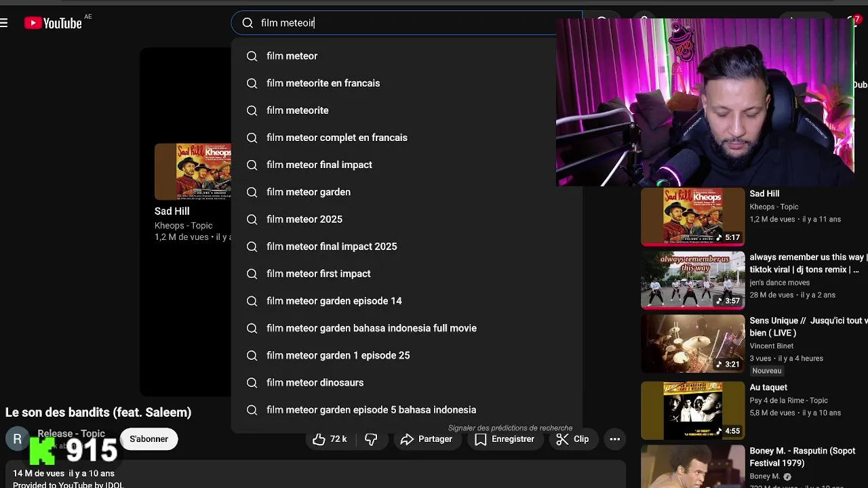The height and width of the screenshot is (488, 868).
Task: Click search icon beside "film meteor garden episode 14"
Action: pos(252,301)
